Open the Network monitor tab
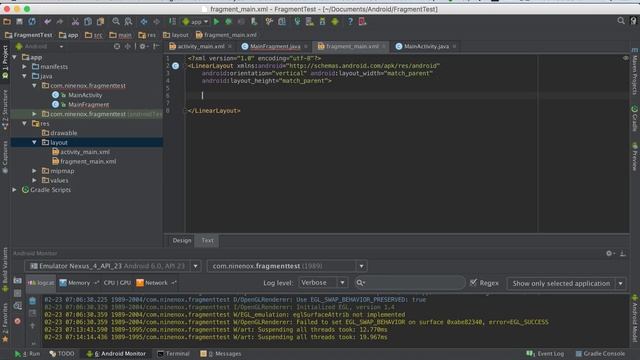The height and width of the screenshot is (360, 640). [x=156, y=283]
